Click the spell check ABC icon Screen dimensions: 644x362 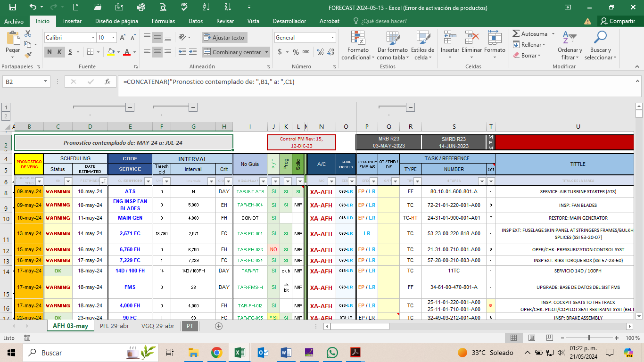click(x=184, y=7)
